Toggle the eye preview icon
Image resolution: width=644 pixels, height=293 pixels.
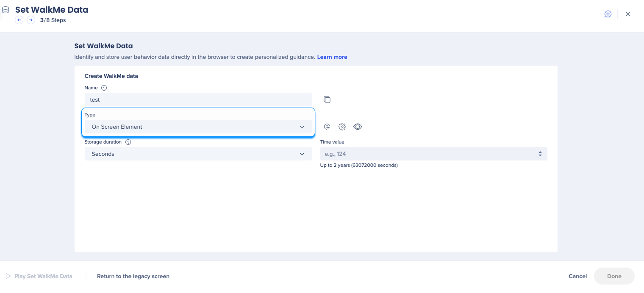[358, 127]
